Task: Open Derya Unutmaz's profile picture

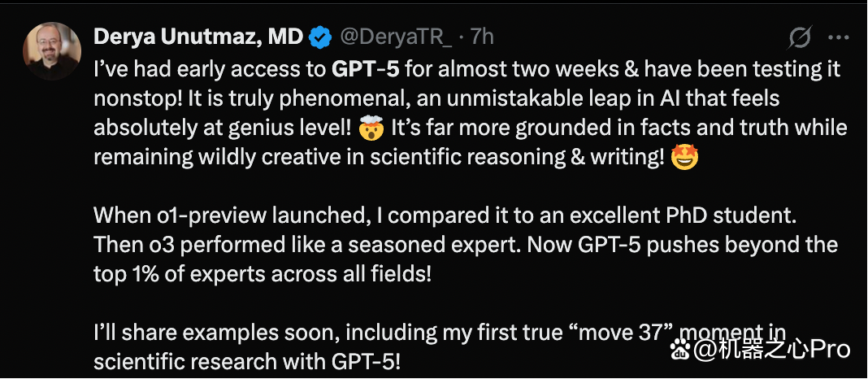Action: 51,51
